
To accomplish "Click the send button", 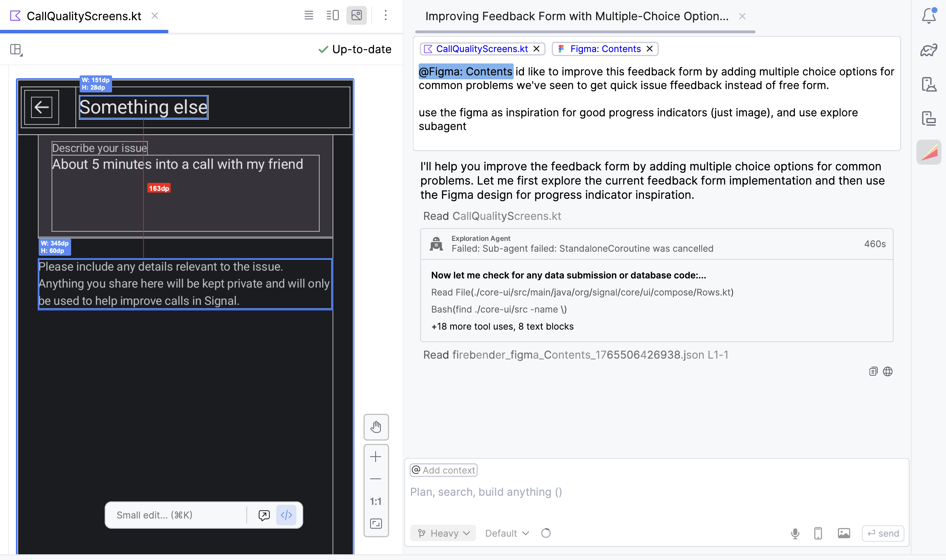I will (x=883, y=533).
